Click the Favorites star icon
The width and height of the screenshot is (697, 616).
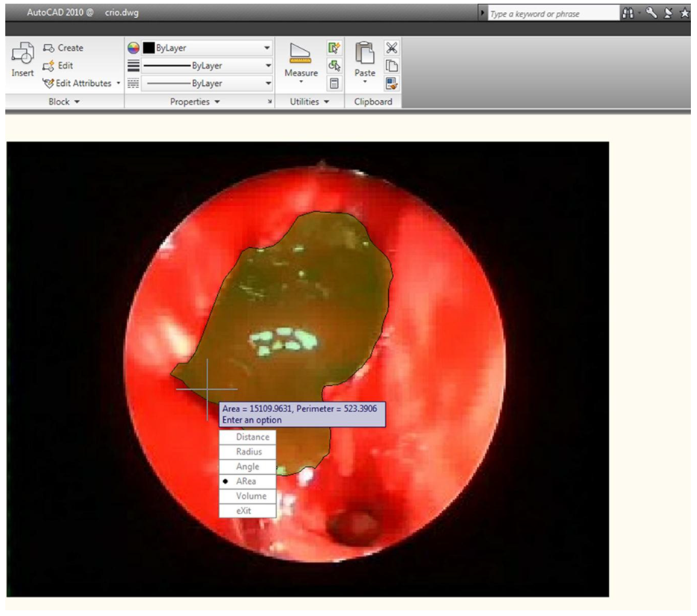[684, 13]
